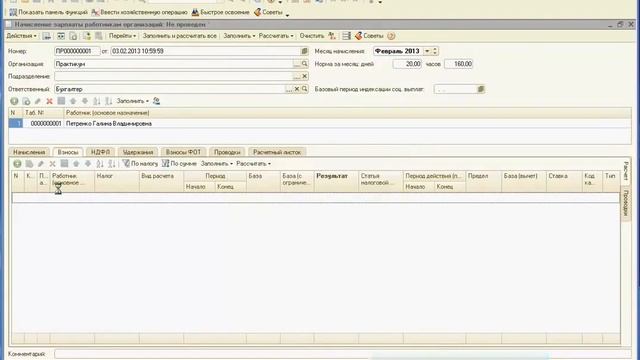Viewport: 640px width, 360px height.
Task: Search icon in Организация field
Action: coord(304,64)
